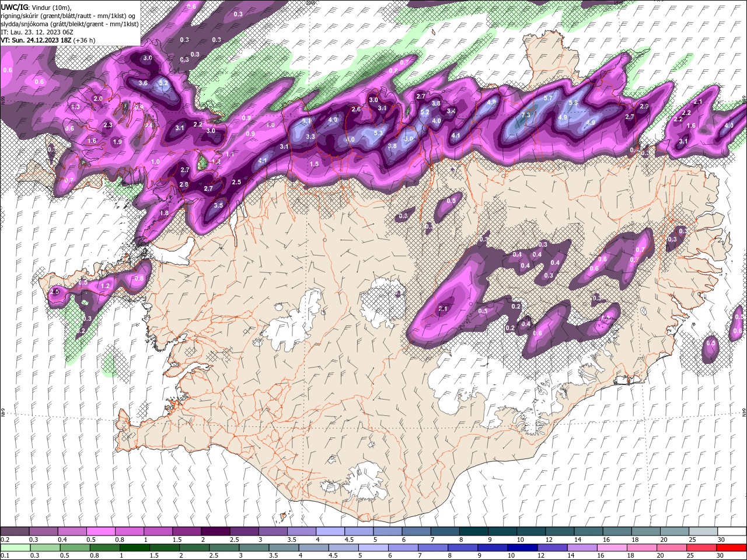This screenshot has height=560, width=747.
Task: Pick the lower legend darkest green swatch at 1
Action: (135, 547)
